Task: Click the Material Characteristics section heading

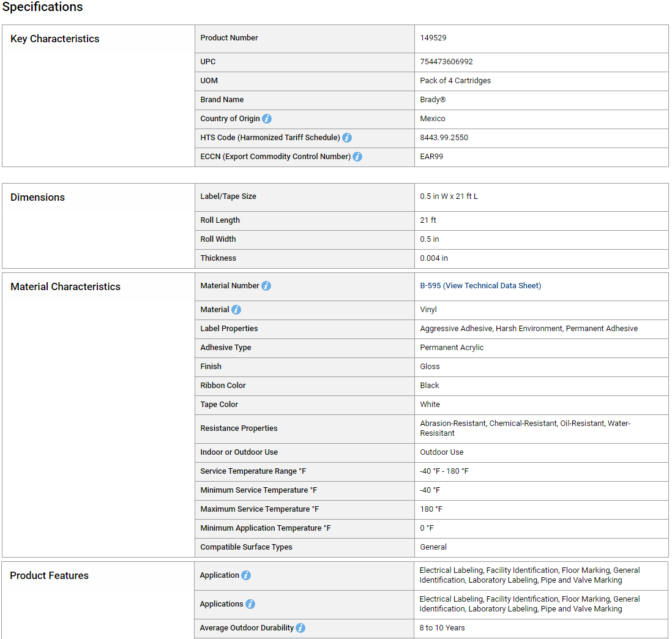Action: pos(65,286)
